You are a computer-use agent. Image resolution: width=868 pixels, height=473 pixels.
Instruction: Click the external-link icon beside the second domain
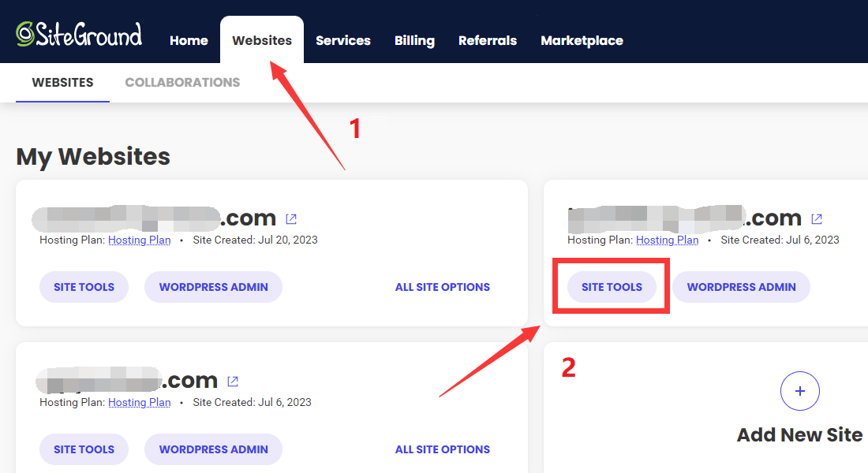tap(816, 218)
